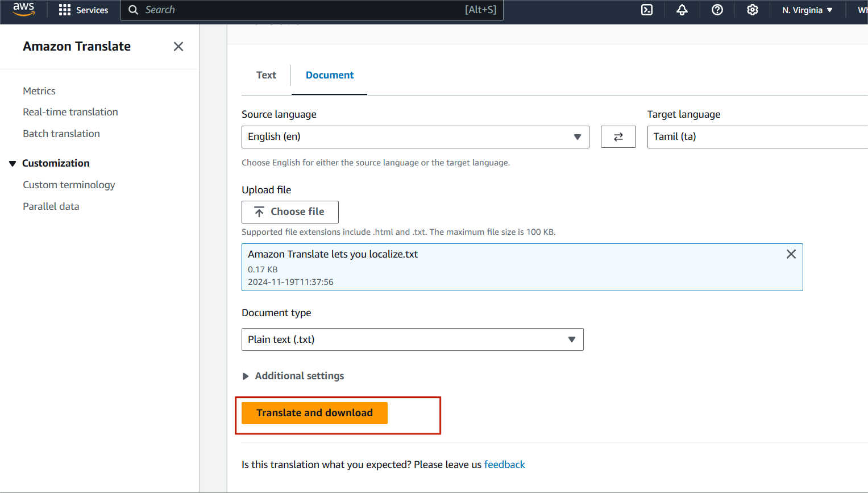Focus the AWS search field
Screen dimensions: 868x493
[x=312, y=10]
